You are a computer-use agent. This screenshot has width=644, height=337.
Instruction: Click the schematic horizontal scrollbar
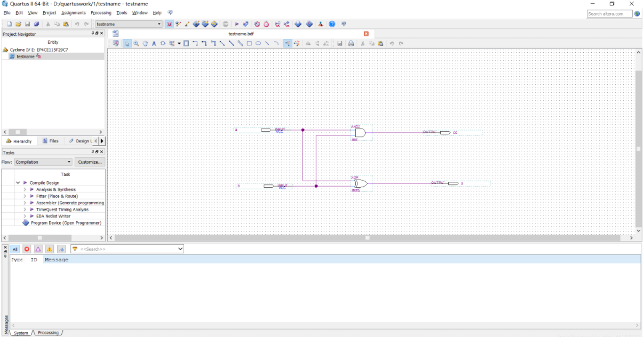[x=371, y=238]
